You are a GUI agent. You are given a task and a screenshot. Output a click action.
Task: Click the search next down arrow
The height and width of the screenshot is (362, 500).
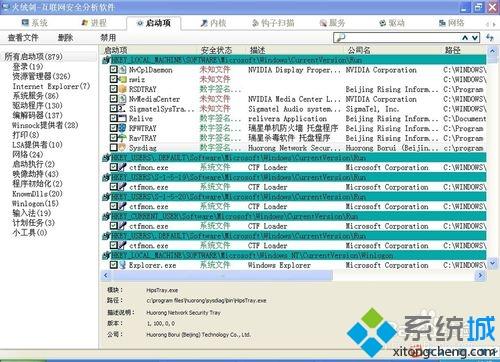(475, 38)
